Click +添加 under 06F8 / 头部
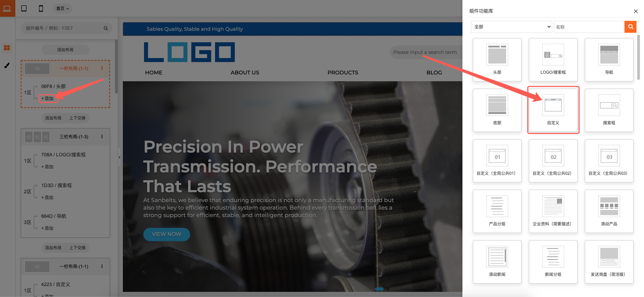 tap(47, 99)
